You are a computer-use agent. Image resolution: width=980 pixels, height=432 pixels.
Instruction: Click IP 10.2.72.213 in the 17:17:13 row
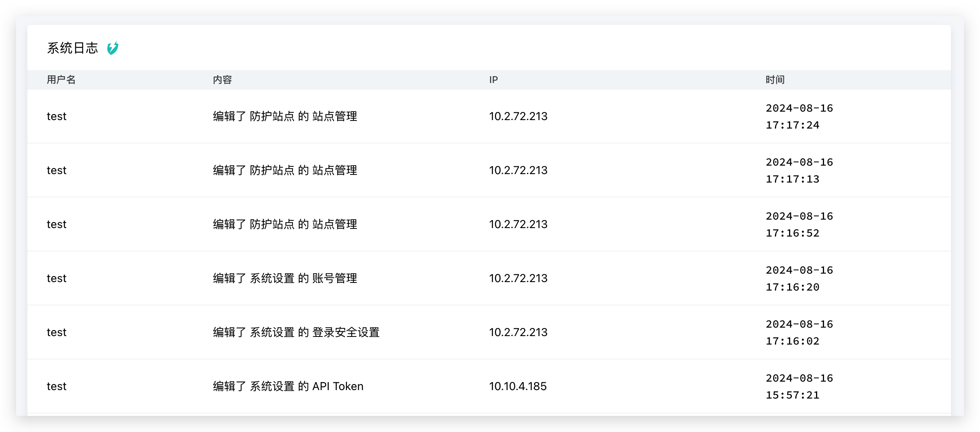[x=518, y=170]
